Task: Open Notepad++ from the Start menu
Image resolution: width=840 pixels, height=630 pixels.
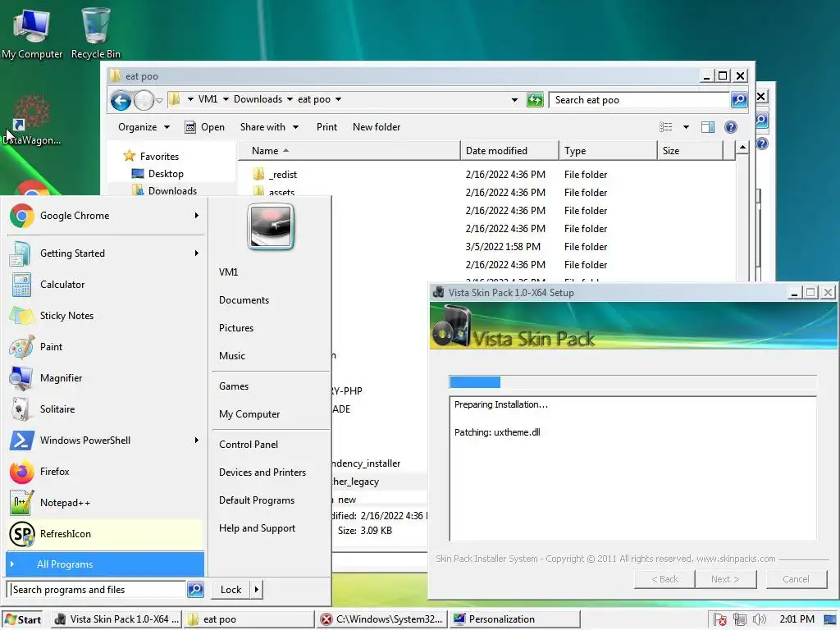Action: [104, 503]
